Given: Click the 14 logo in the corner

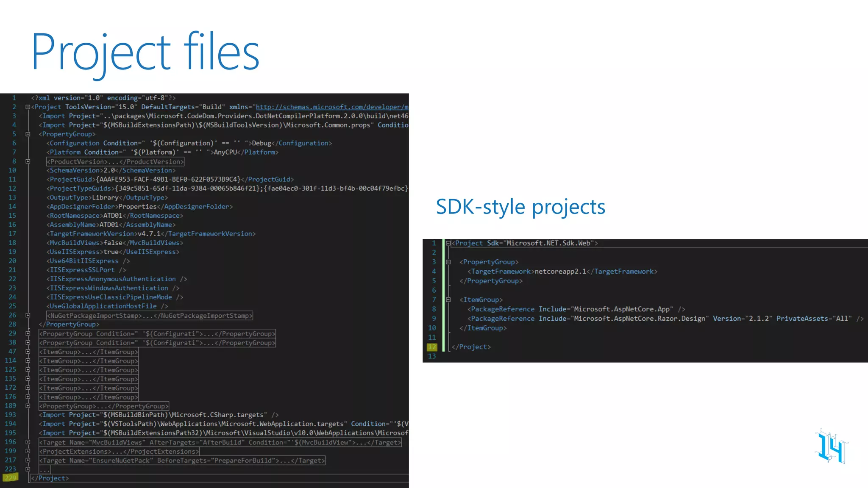Looking at the screenshot, I should pos(831,447).
